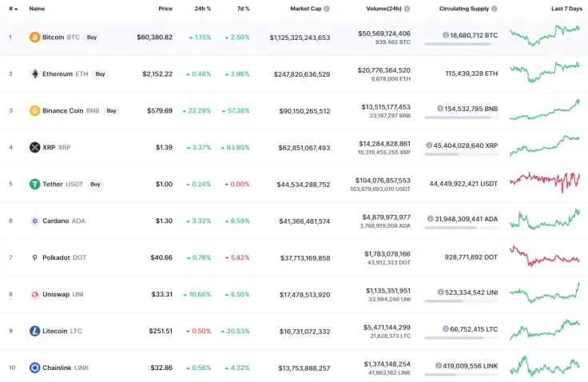Image resolution: width=588 pixels, height=382 pixels.
Task: Click the XRP logo icon
Action: coord(34,147)
